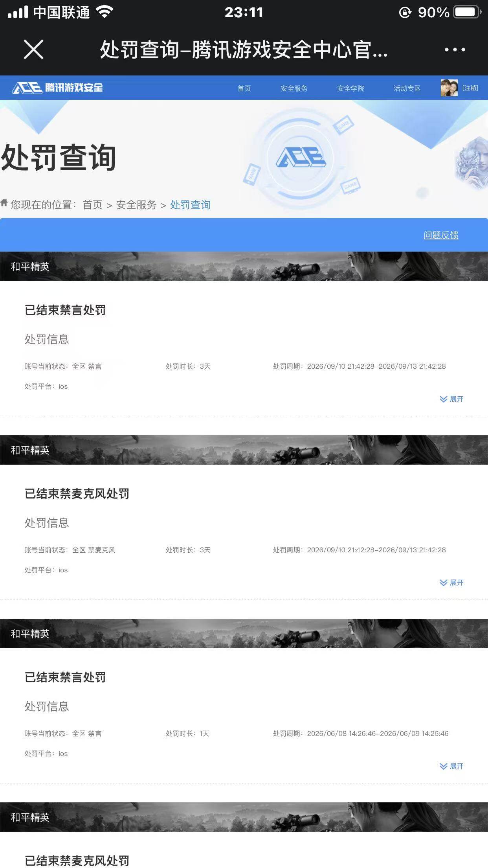Viewport: 488px width, 868px height.
Task: Click the large 处罚查询 page title
Action: (x=58, y=157)
